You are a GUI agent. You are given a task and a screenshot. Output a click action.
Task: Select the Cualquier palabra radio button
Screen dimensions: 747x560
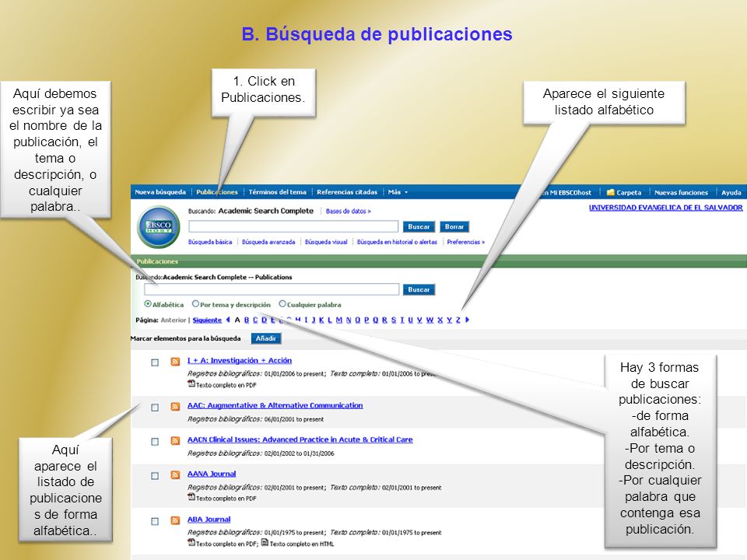pos(282,304)
